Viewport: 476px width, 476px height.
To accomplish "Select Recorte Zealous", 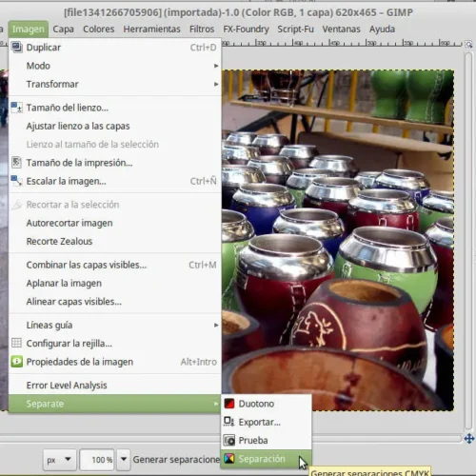I will tap(114, 241).
